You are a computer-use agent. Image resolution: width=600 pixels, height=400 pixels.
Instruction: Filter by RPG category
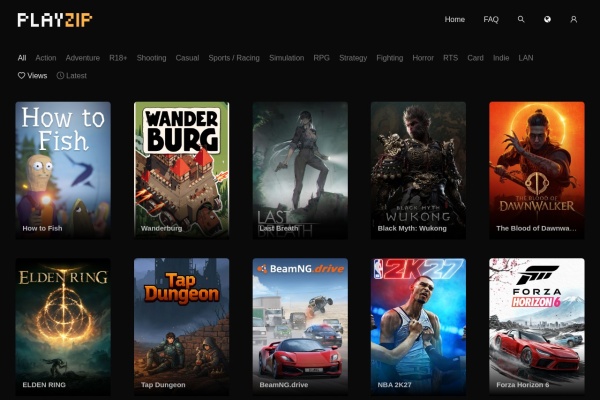coord(321,58)
